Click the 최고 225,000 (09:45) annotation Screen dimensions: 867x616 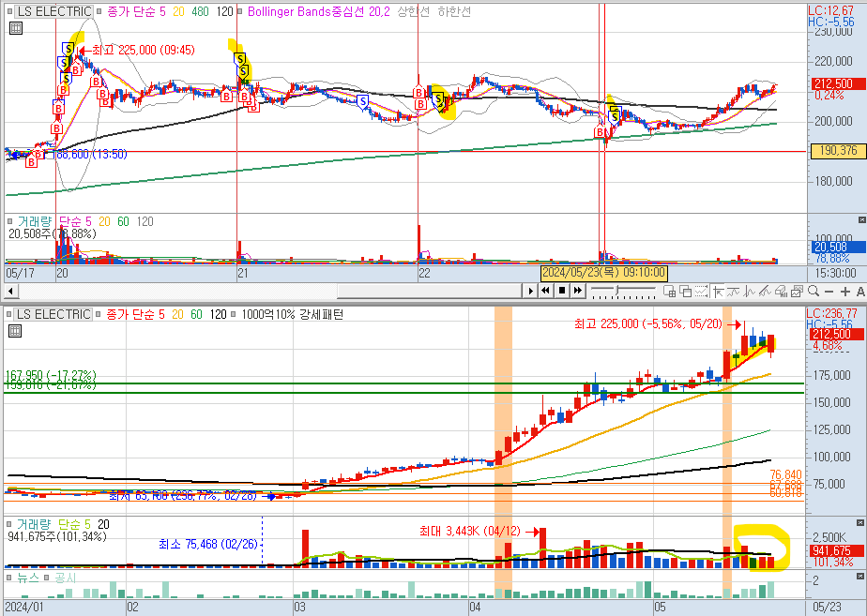click(x=144, y=51)
